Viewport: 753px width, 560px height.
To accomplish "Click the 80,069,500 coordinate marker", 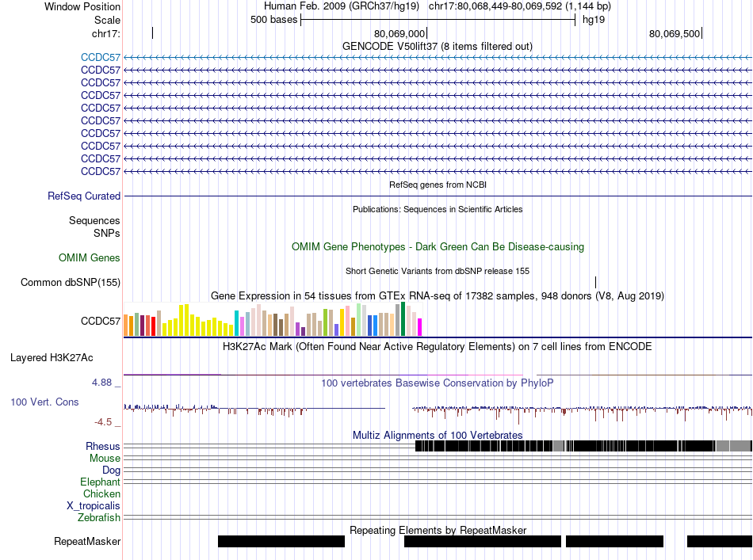I will (675, 33).
